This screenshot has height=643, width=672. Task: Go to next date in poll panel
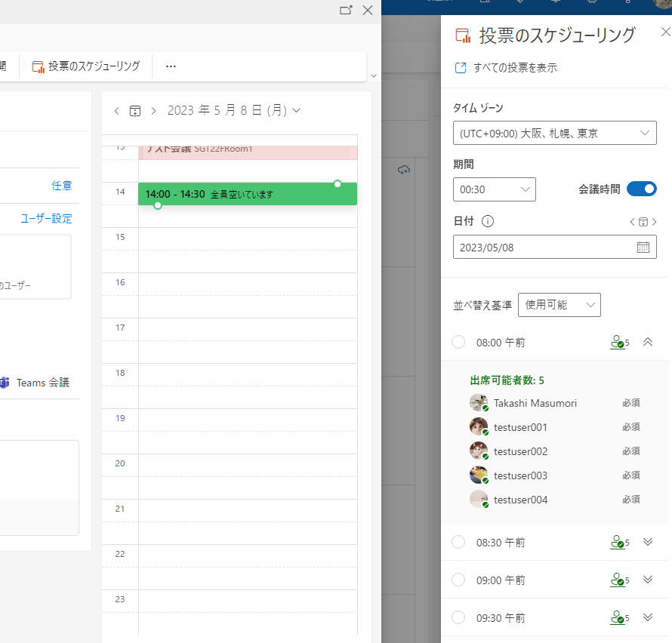[654, 222]
